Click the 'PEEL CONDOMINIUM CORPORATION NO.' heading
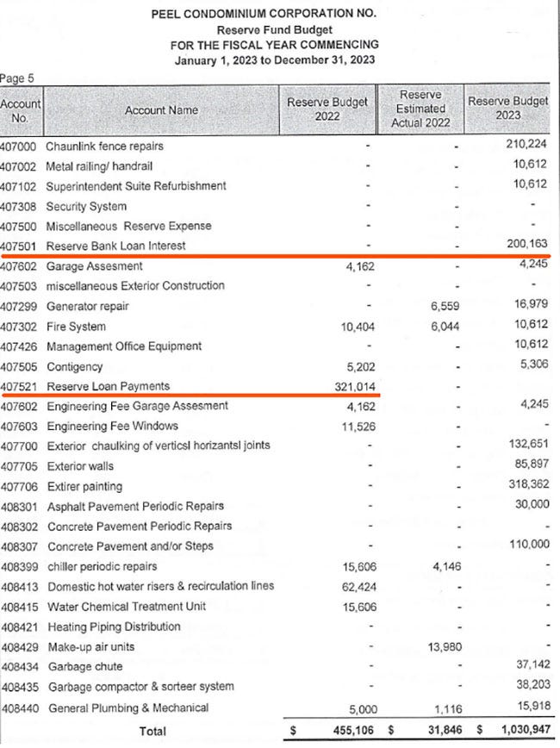560x748 pixels. pyautogui.click(x=264, y=14)
